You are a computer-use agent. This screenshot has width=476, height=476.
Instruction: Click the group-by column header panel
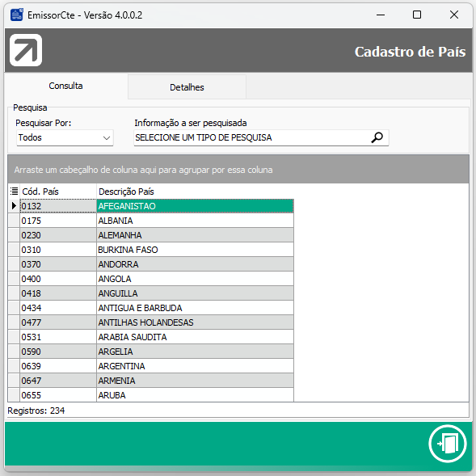[238, 170]
